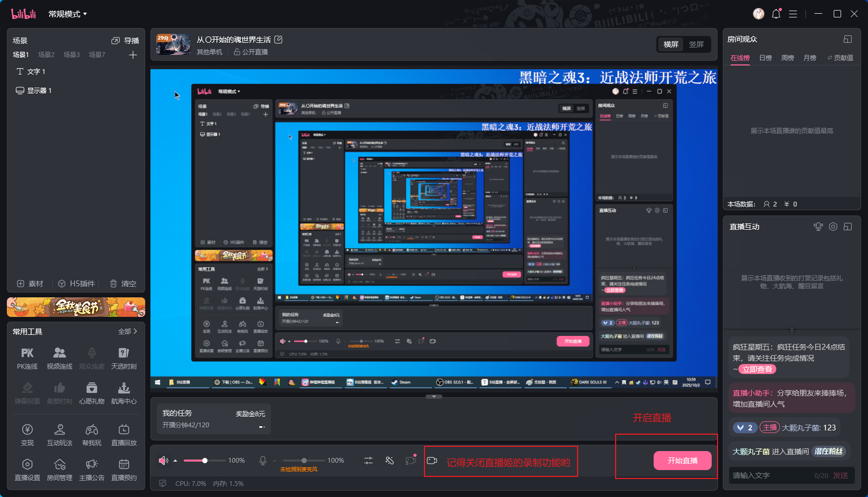Open the 常规模式 mode dropdown
This screenshot has width=868, height=497.
(68, 14)
